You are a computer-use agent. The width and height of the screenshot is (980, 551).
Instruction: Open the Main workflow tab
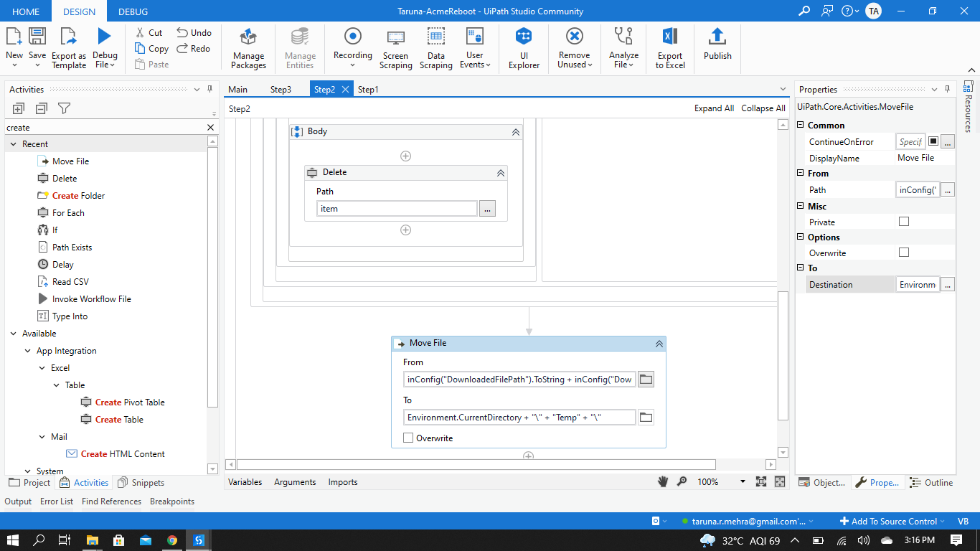pyautogui.click(x=237, y=90)
